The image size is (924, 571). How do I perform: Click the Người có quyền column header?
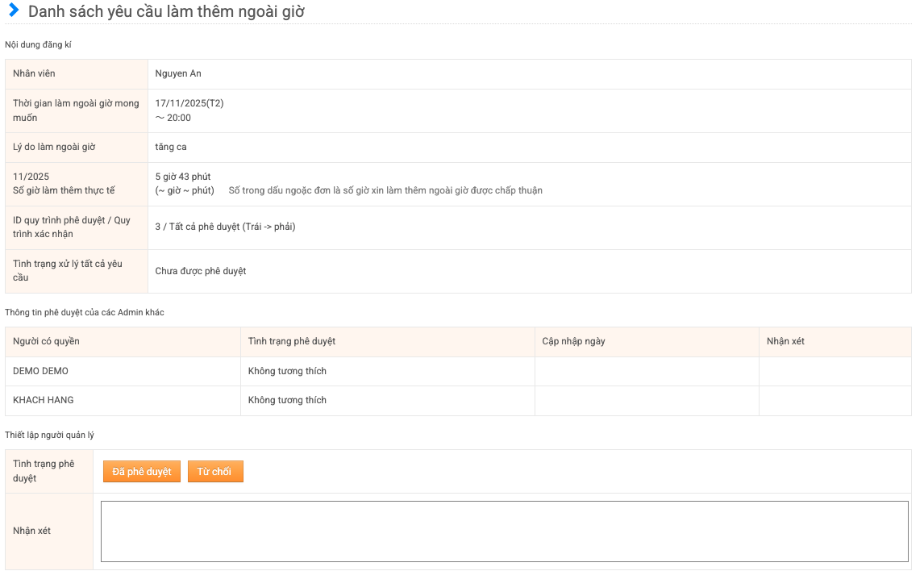[x=47, y=341]
